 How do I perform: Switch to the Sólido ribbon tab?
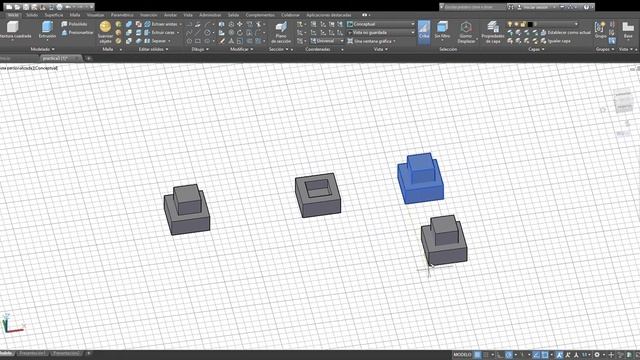(32, 15)
